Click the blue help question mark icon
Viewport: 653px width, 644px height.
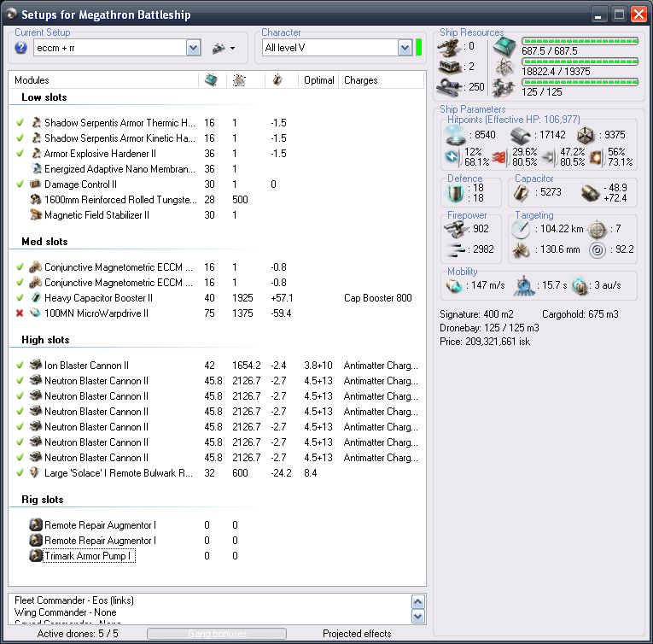tap(20, 48)
